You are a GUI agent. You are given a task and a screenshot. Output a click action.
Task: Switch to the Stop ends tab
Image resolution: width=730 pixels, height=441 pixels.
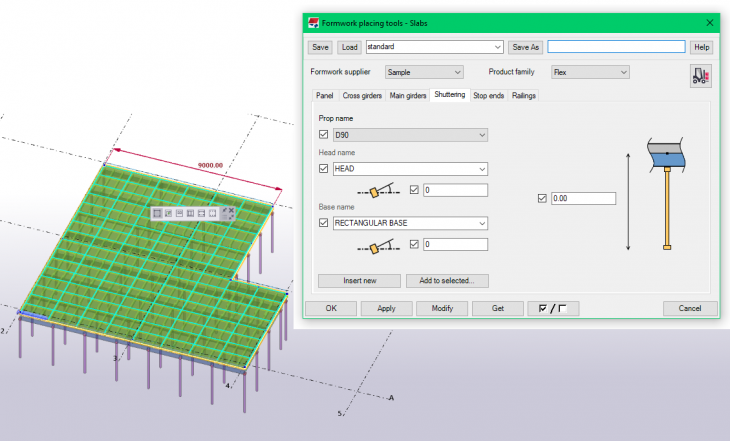pos(488,95)
